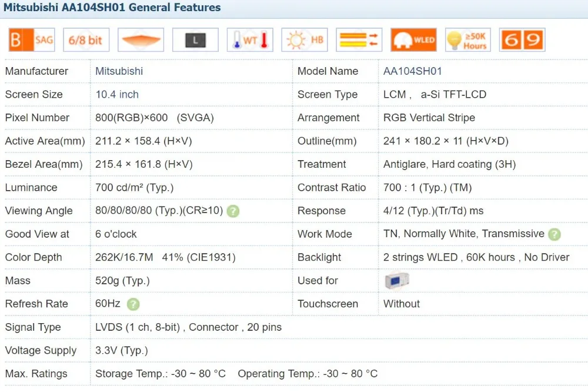The image size is (588, 392).
Task: Open the 10.4 inch screen size link
Action: 117,95
